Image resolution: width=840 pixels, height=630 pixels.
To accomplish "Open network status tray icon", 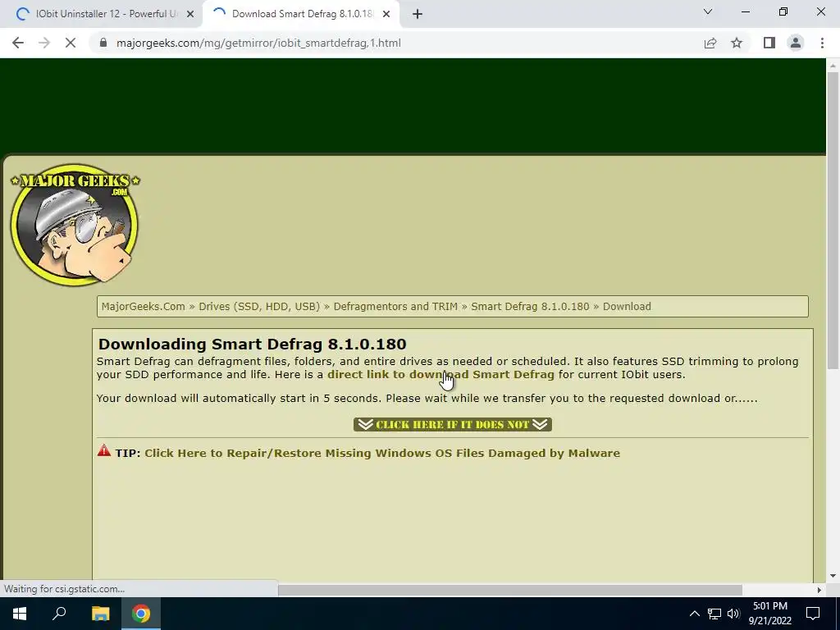I will tap(714, 614).
